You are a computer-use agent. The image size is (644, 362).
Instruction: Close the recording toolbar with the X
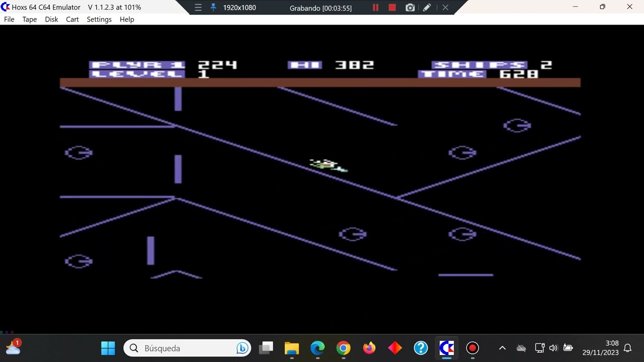coord(445,8)
